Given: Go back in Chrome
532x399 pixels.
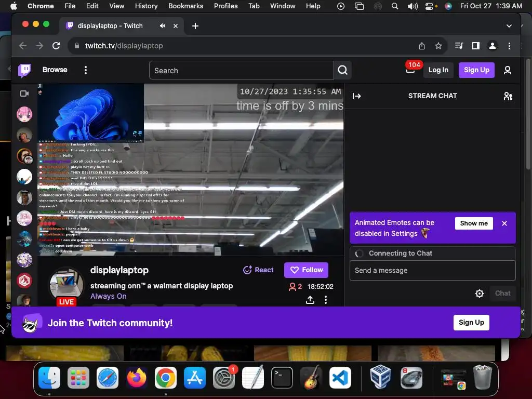Looking at the screenshot, I should (23, 46).
